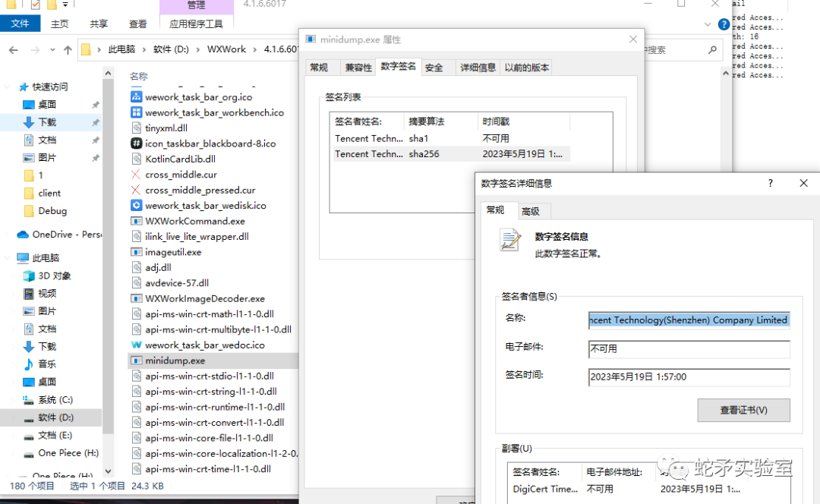
Task: Open 文档 (E:) drive in navigation pane
Action: pos(55,436)
